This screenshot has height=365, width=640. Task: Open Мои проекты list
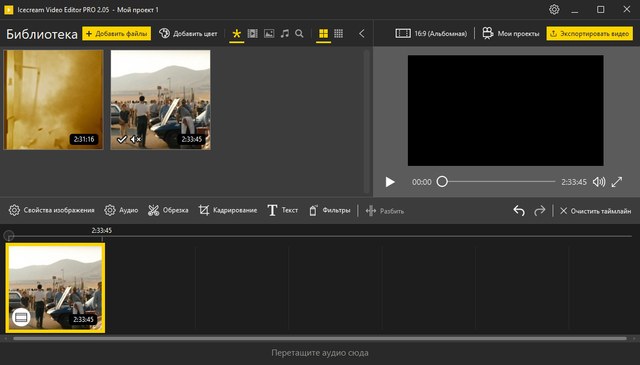511,33
